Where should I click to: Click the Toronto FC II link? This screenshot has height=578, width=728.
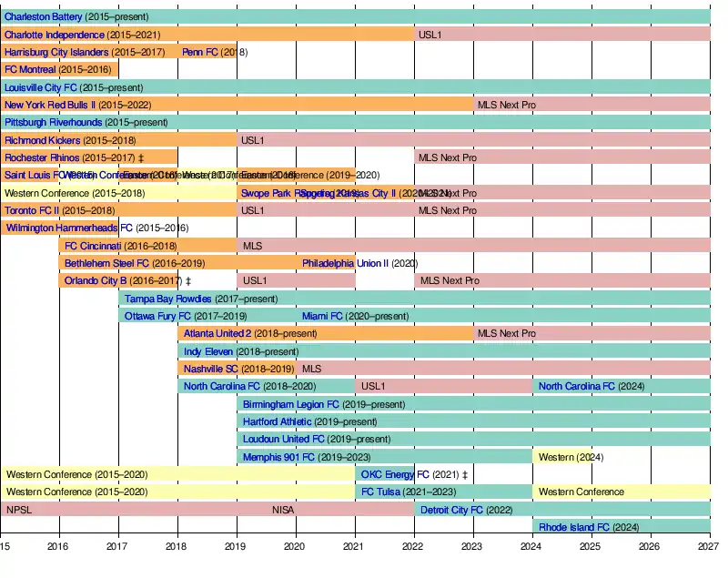tap(32, 211)
